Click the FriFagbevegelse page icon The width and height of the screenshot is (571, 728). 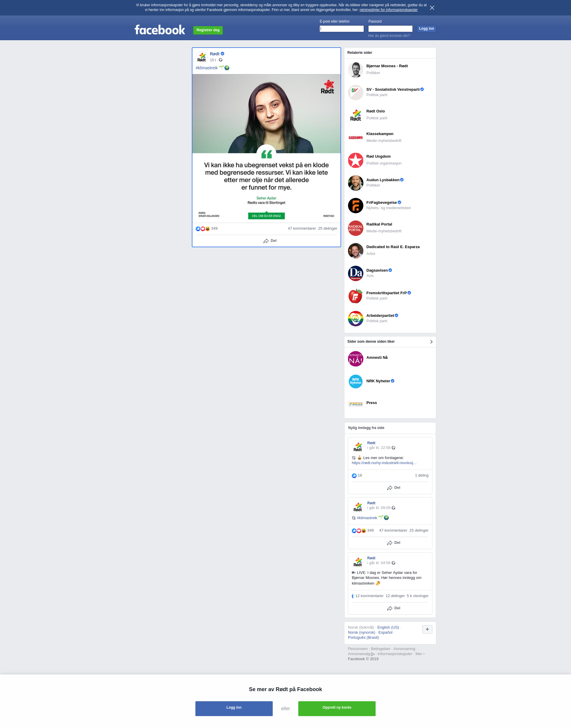tap(355, 205)
